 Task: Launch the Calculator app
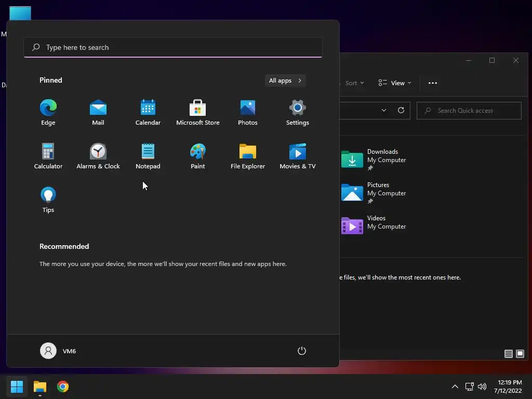pyautogui.click(x=48, y=156)
